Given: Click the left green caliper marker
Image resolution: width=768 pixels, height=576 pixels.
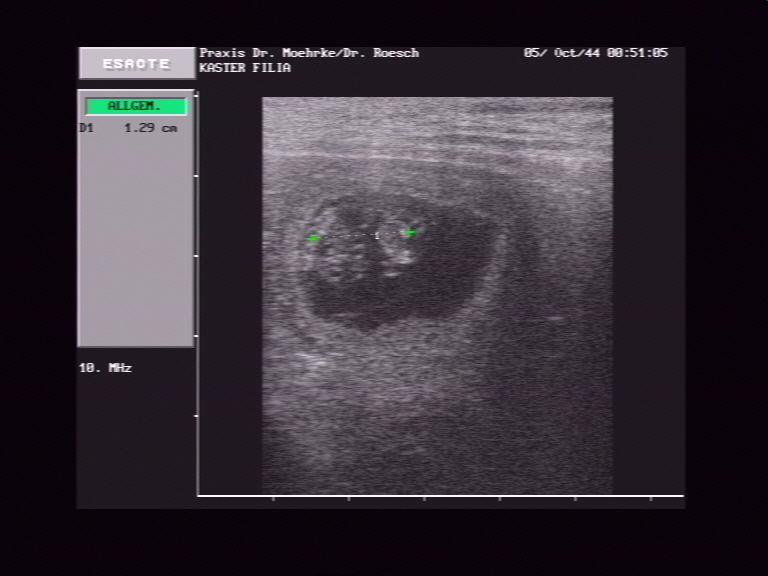Looking at the screenshot, I should 314,238.
